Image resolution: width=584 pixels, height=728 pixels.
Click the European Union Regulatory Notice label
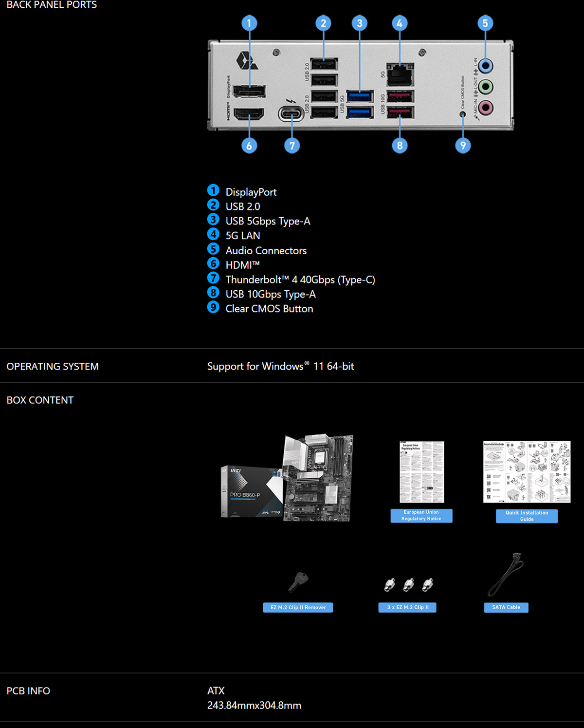421,516
